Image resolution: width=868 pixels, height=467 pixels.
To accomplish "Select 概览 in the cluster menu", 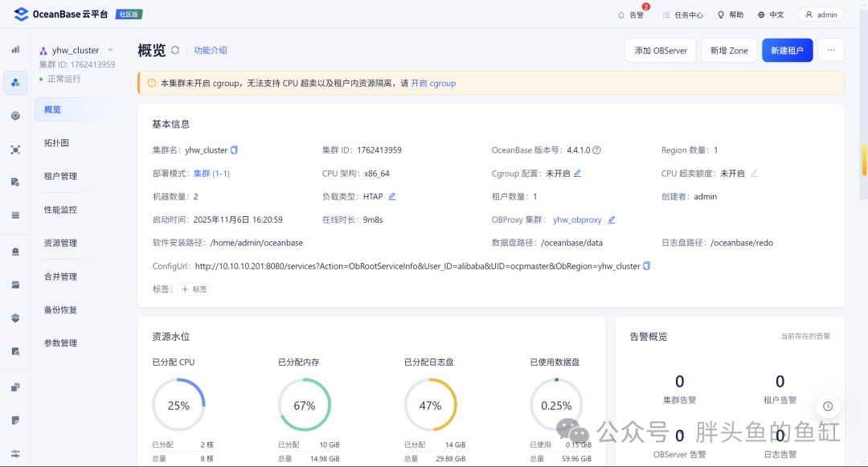I will coord(77,109).
